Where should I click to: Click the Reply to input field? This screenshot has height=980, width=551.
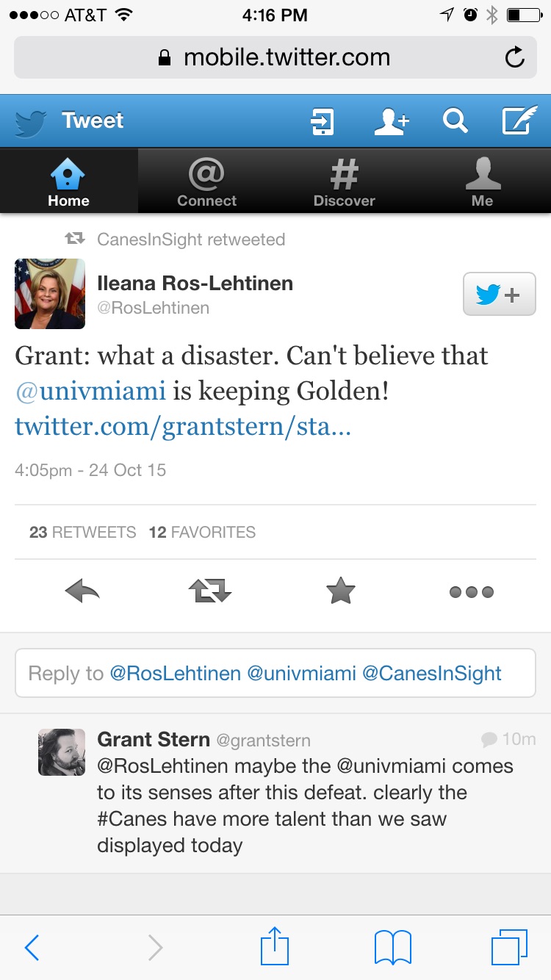tap(275, 673)
